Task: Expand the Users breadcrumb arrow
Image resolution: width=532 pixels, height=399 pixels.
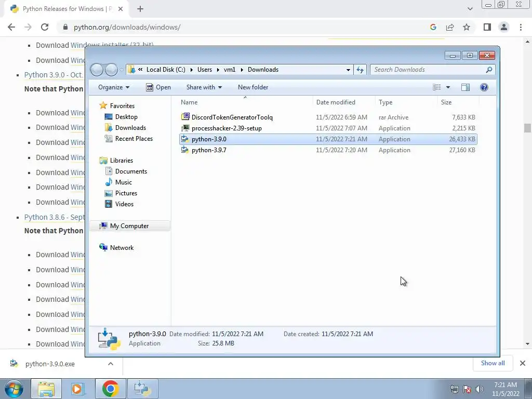Action: pyautogui.click(x=218, y=70)
